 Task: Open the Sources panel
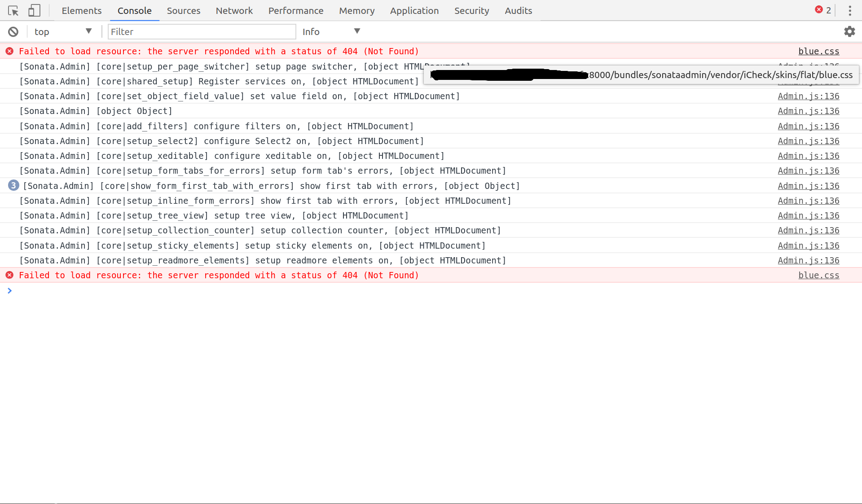pos(183,10)
